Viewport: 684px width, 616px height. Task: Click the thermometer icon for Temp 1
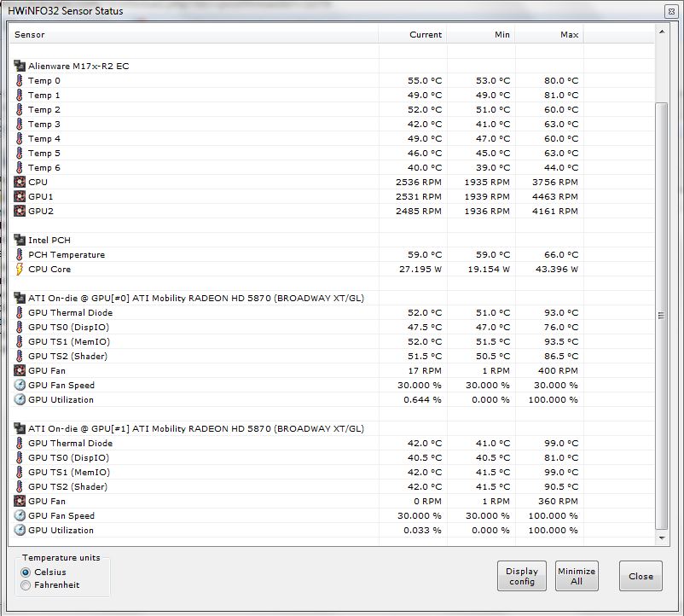click(20, 95)
